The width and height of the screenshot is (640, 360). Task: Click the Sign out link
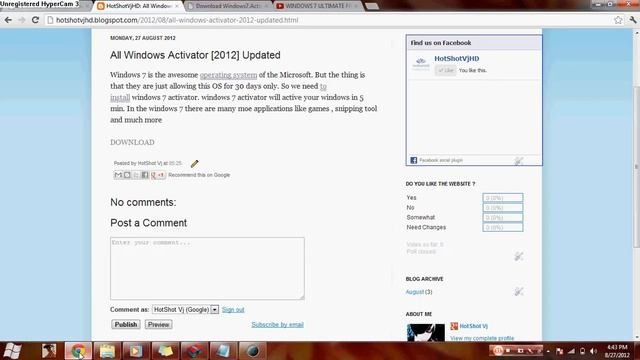point(233,310)
